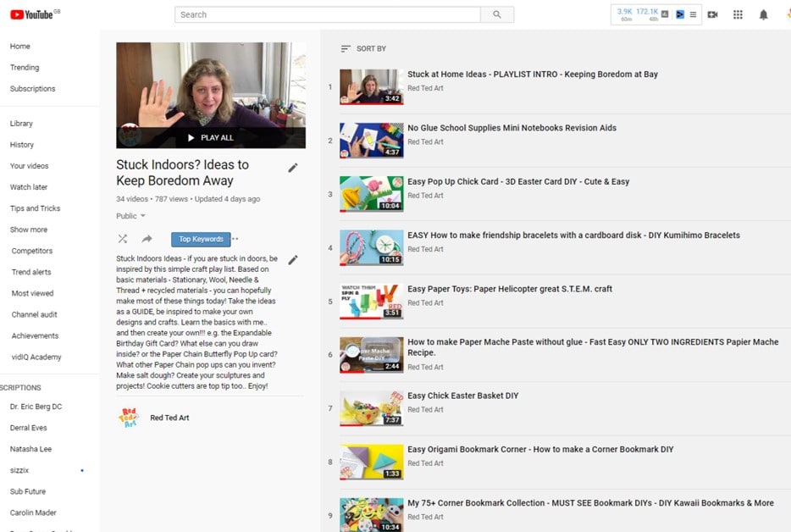The width and height of the screenshot is (791, 532).
Task: Click title 'Easy Chick Easter Basket DIY'
Action: (462, 396)
